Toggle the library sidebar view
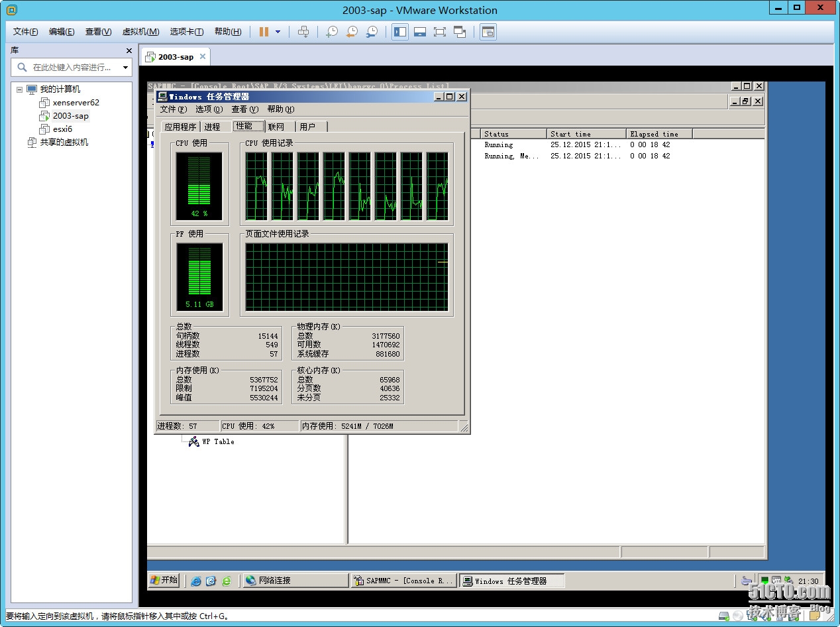The height and width of the screenshot is (627, 840). (400, 32)
